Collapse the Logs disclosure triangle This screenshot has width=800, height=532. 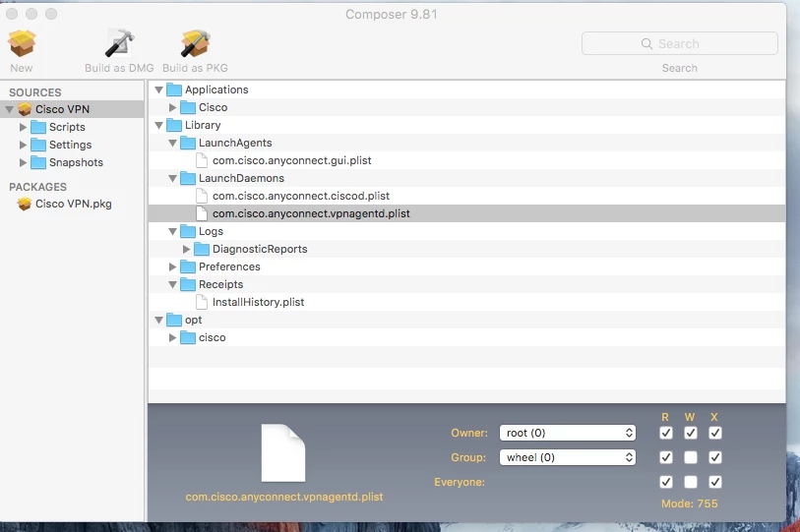[172, 231]
